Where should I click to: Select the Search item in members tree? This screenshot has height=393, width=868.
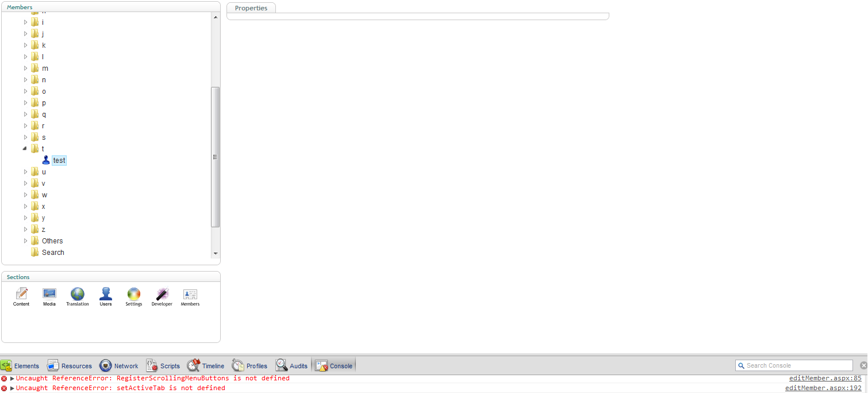(x=53, y=252)
